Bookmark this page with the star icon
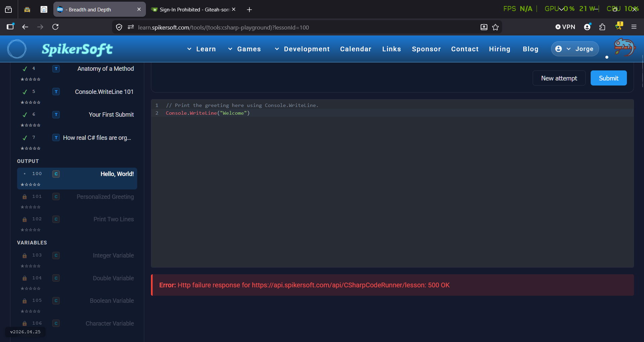 pos(495,27)
